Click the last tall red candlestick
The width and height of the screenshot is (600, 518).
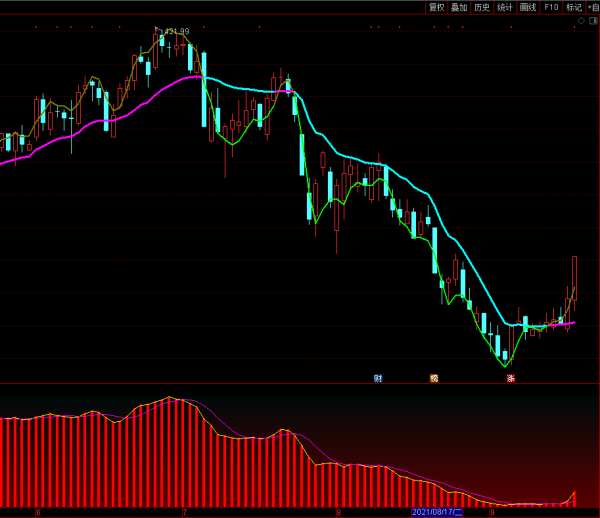coord(575,277)
